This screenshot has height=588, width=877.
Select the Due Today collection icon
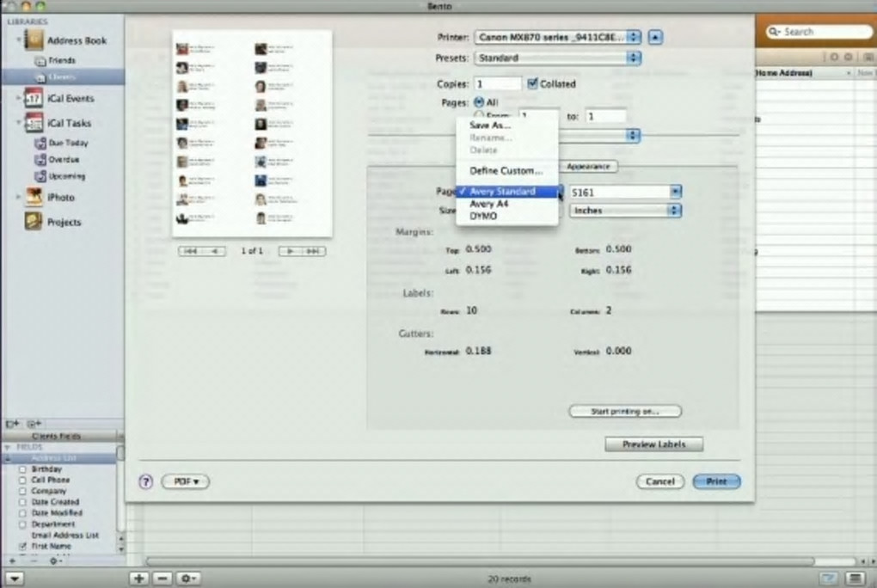pos(40,144)
